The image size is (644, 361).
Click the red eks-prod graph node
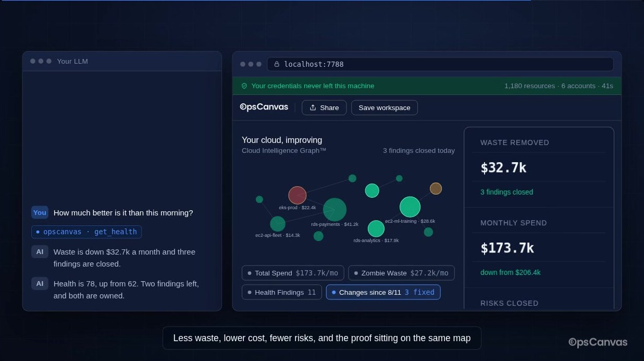pyautogui.click(x=297, y=195)
